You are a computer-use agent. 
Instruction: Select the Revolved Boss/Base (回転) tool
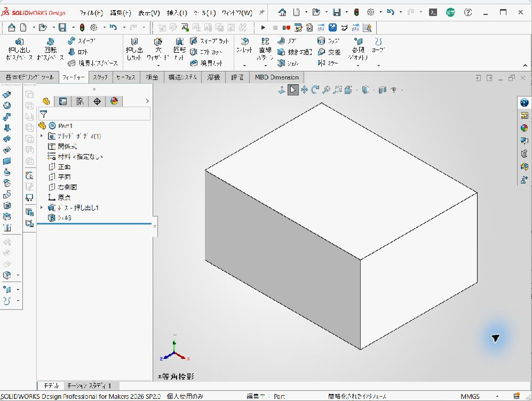(50, 50)
